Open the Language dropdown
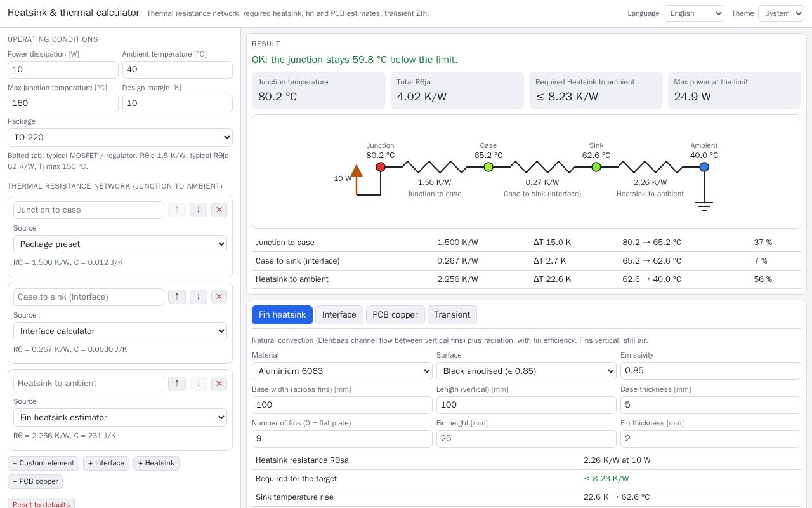The image size is (812, 508). [694, 13]
